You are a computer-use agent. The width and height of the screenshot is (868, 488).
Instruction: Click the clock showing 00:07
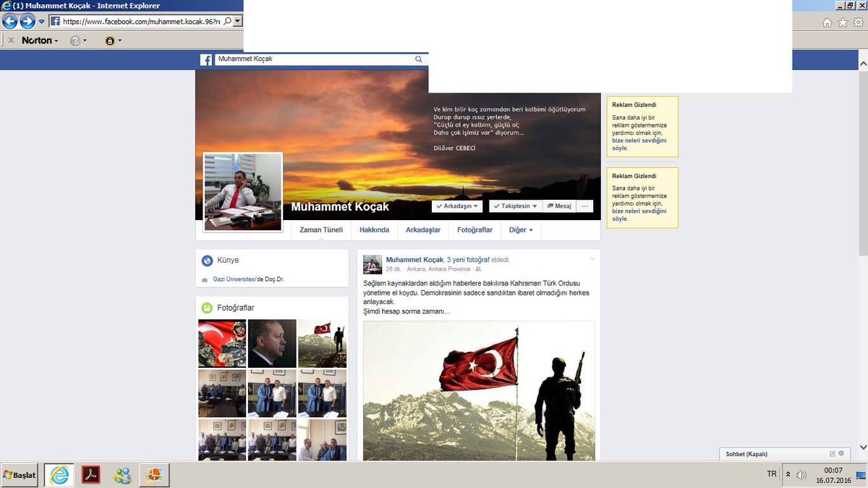coord(833,470)
